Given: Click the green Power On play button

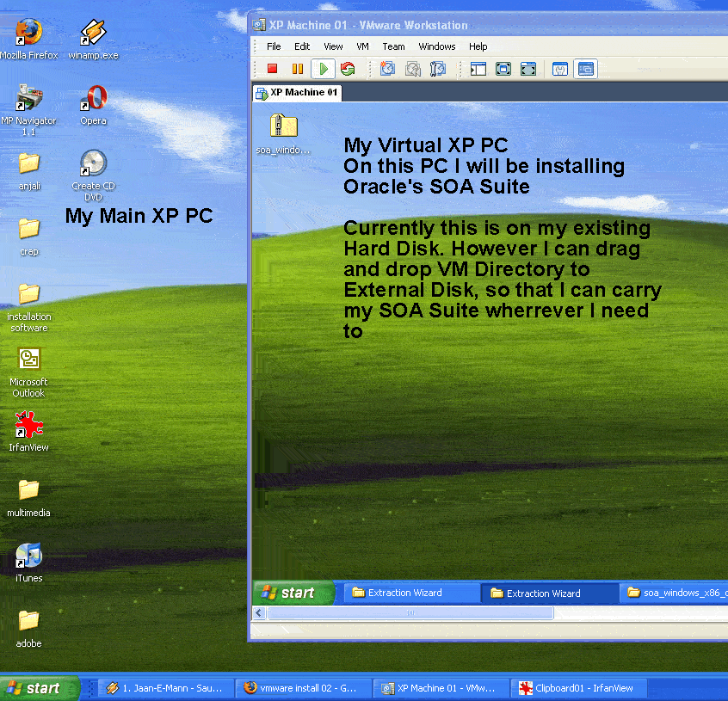Looking at the screenshot, I should (x=324, y=69).
